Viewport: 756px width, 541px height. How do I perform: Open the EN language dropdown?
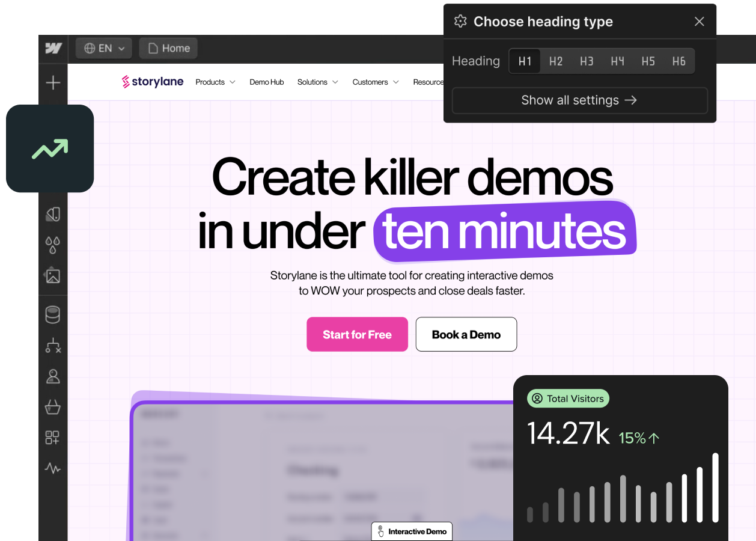tap(104, 49)
